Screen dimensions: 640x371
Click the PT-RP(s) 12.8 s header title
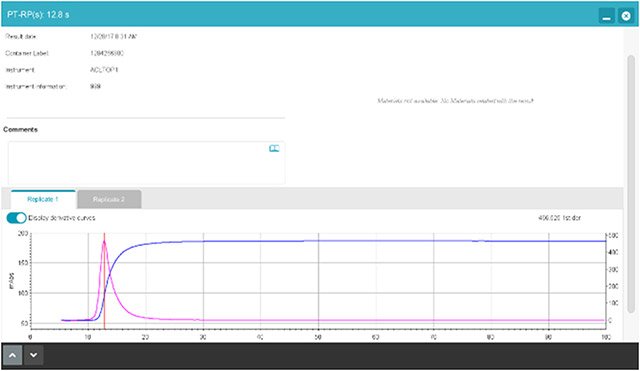[38, 15]
